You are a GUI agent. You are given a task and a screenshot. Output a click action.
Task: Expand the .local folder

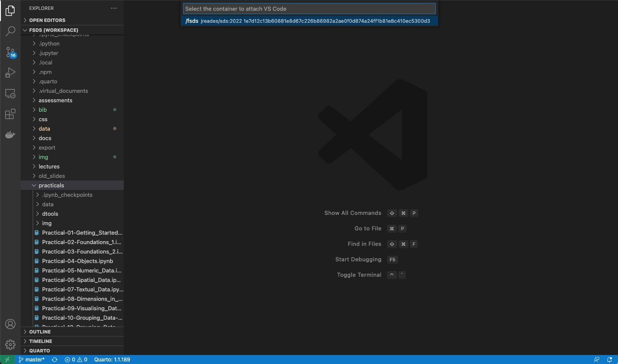tap(72, 63)
